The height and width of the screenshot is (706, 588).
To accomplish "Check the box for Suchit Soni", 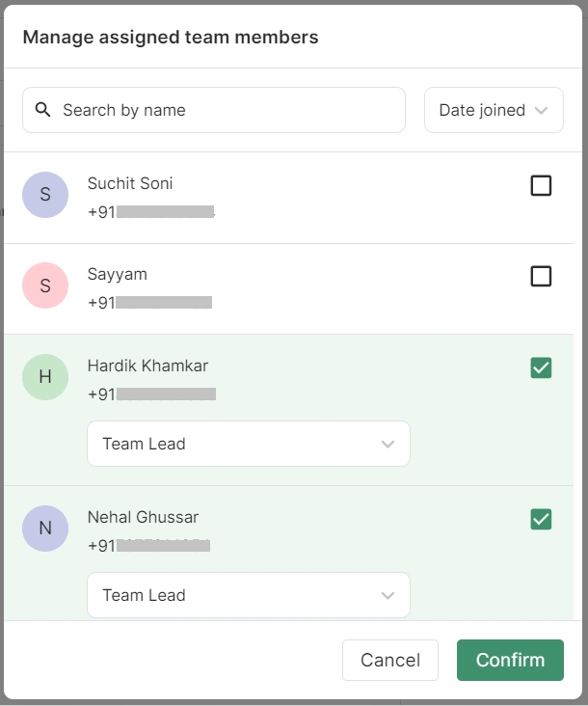I will 541,185.
